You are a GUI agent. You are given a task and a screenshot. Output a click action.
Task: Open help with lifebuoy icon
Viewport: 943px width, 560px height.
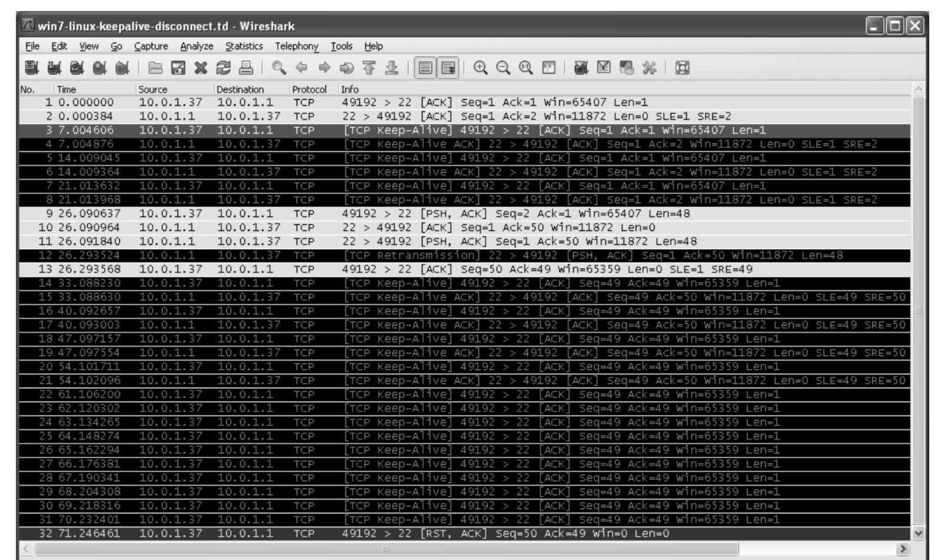pos(682,68)
